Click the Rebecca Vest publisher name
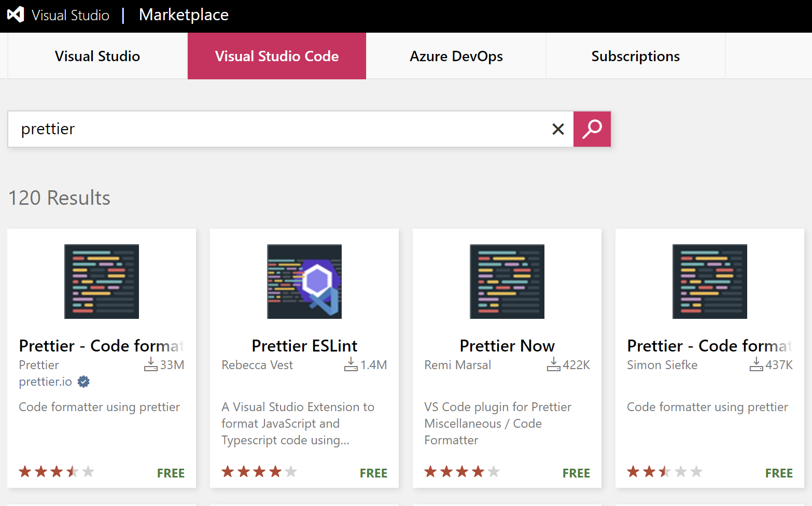The width and height of the screenshot is (812, 506). coord(257,365)
